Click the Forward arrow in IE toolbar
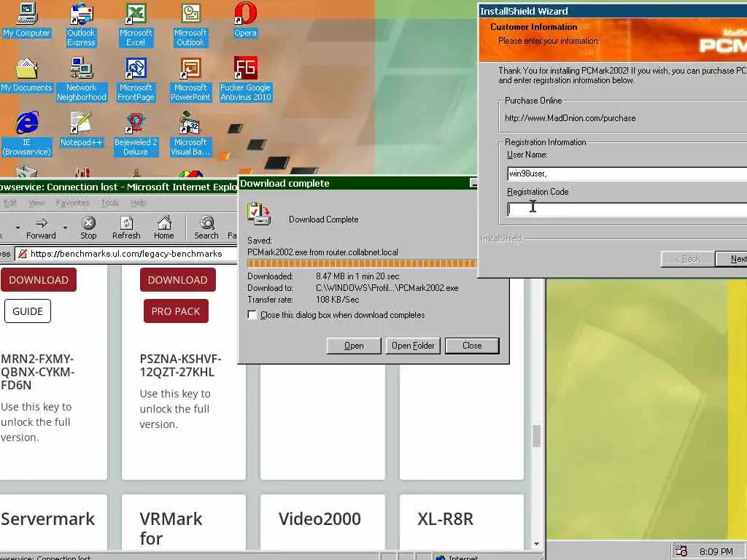The height and width of the screenshot is (560, 747). click(x=42, y=227)
